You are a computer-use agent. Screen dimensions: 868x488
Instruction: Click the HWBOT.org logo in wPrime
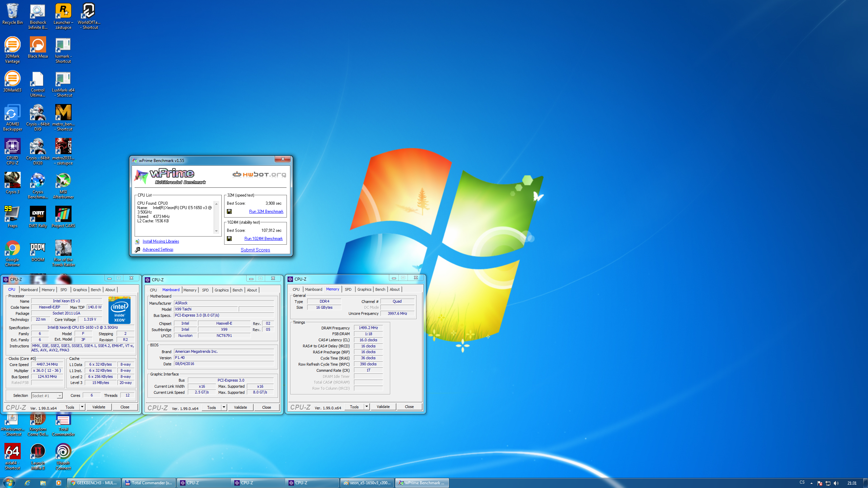(259, 174)
